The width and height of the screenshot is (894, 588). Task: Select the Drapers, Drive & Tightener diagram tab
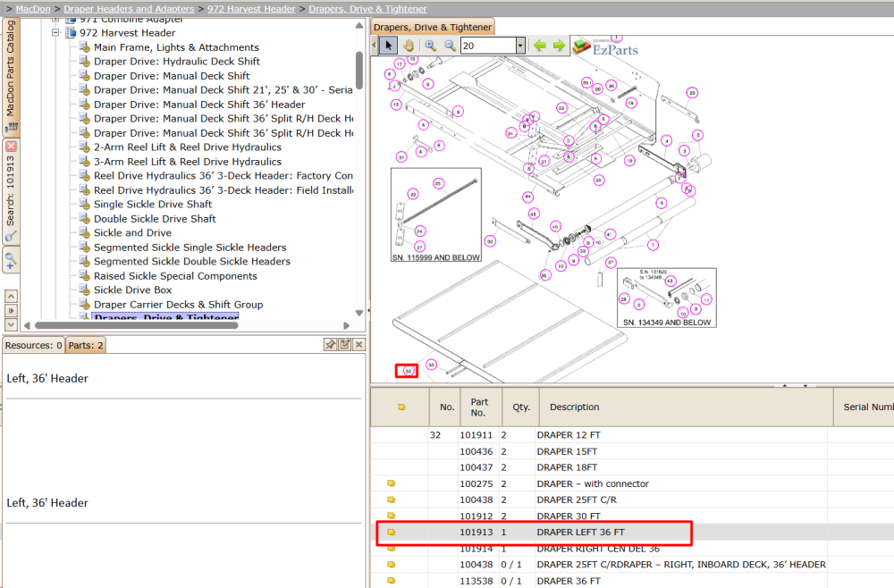432,27
